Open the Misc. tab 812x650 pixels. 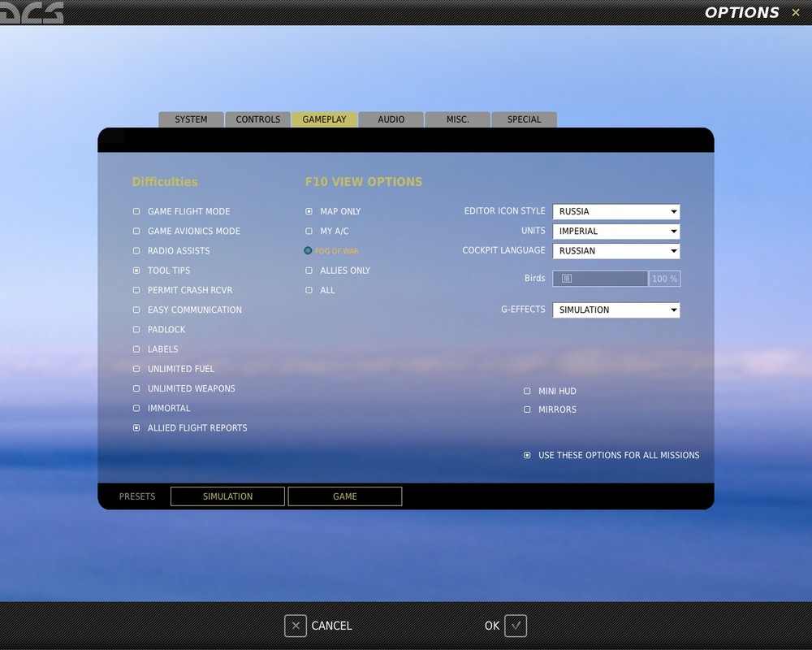(x=458, y=119)
